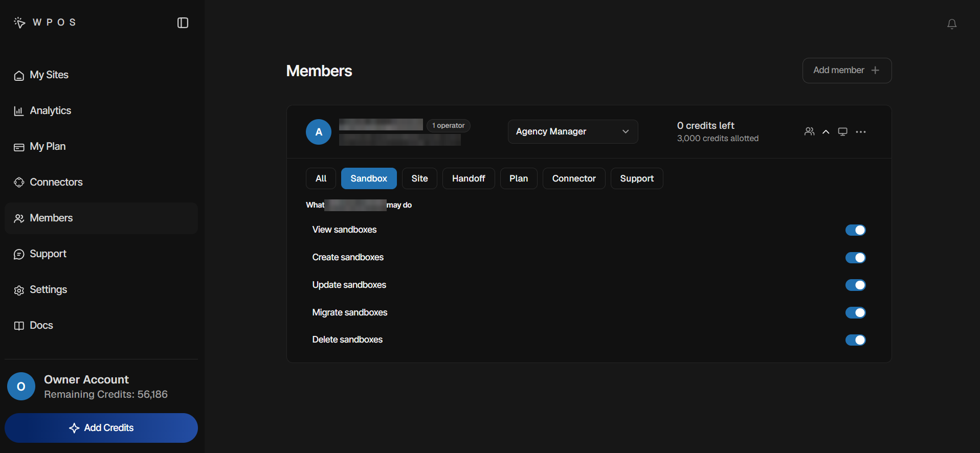Click the Owner Account avatar O

click(x=21, y=387)
